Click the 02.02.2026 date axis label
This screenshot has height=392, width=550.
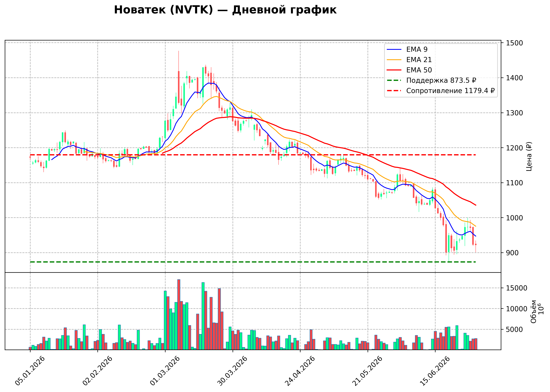(x=98, y=371)
